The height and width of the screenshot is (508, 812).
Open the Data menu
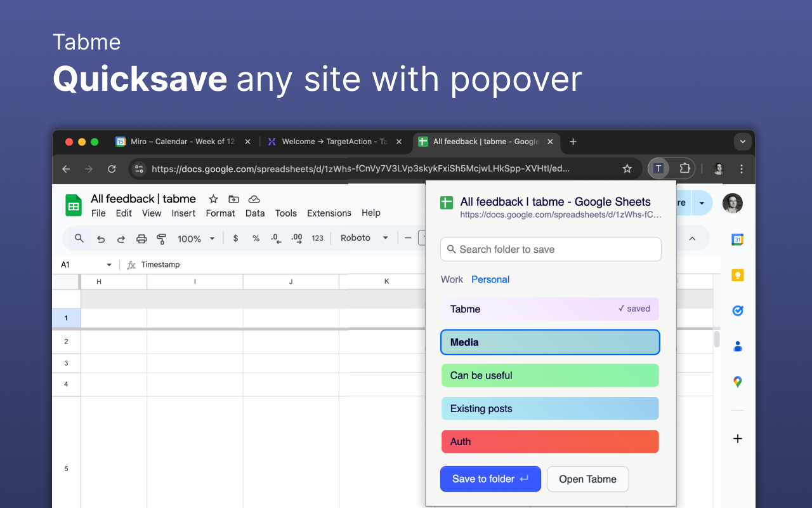[255, 213]
